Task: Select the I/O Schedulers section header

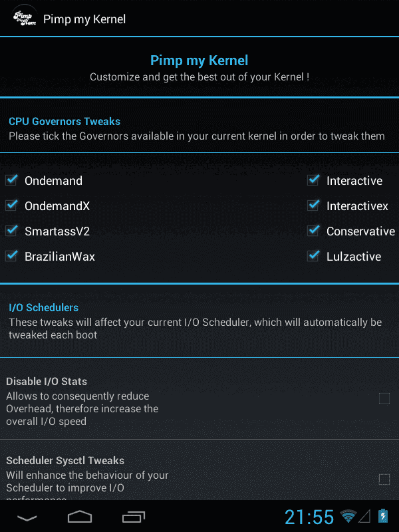Action: [x=43, y=307]
